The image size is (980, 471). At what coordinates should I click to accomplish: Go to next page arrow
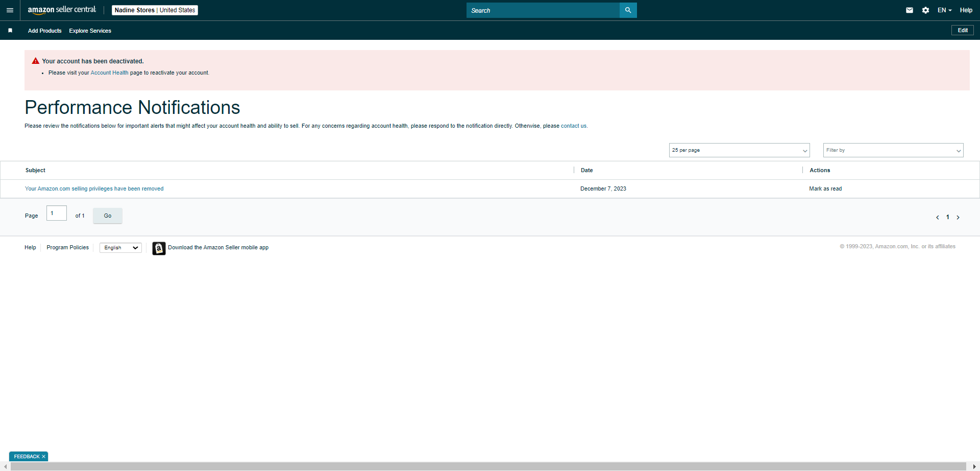(958, 218)
